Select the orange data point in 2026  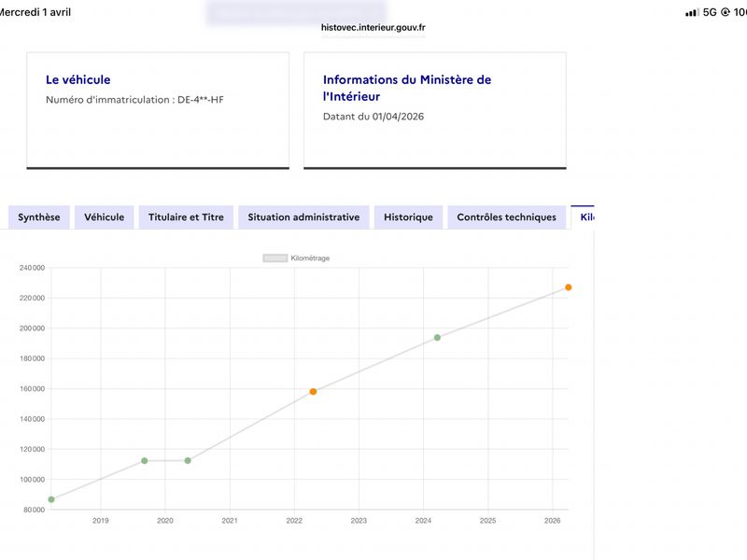pyautogui.click(x=568, y=287)
